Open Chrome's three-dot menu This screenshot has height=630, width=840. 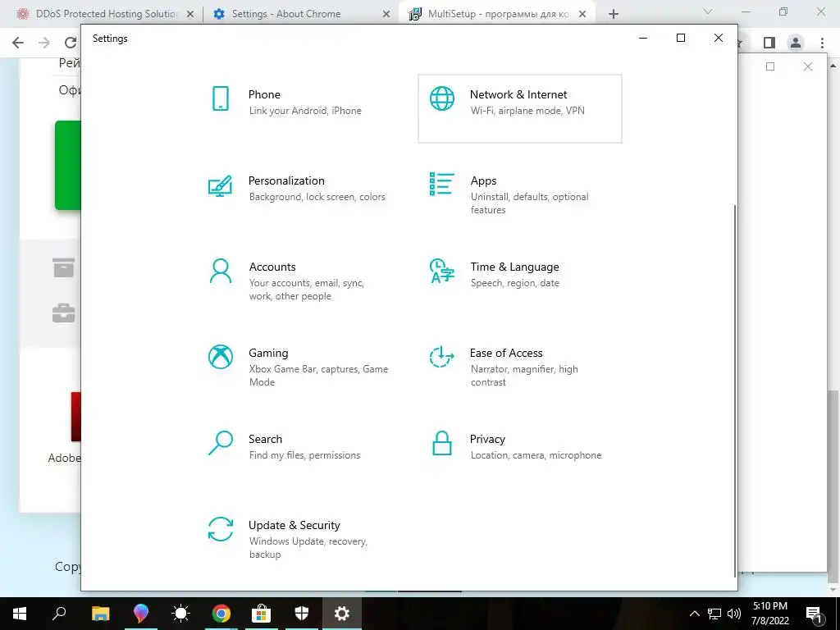822,43
